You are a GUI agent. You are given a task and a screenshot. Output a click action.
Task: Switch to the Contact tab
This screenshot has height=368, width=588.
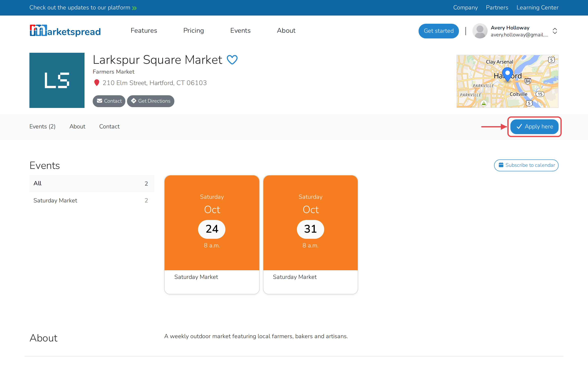pyautogui.click(x=109, y=127)
